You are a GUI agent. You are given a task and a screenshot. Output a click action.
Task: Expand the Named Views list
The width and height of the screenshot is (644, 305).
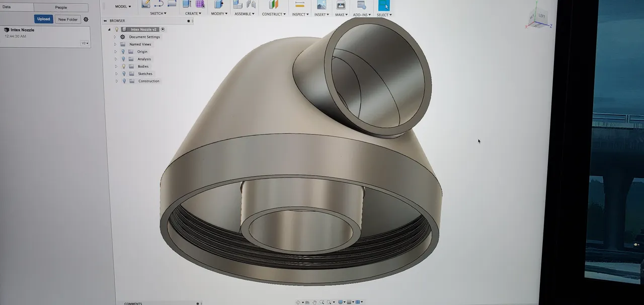tap(115, 44)
